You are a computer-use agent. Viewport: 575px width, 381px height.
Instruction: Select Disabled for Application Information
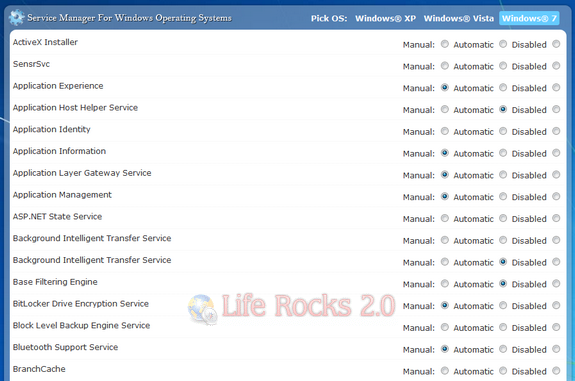[x=556, y=153]
